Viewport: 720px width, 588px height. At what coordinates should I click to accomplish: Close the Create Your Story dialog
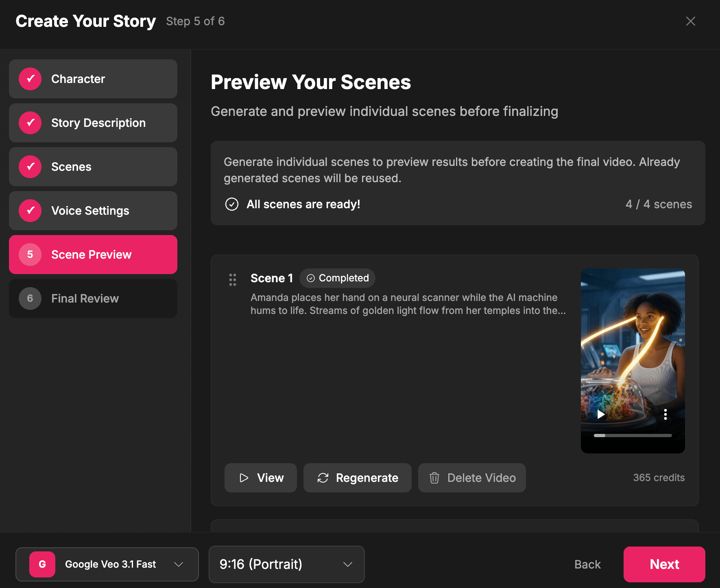[690, 21]
